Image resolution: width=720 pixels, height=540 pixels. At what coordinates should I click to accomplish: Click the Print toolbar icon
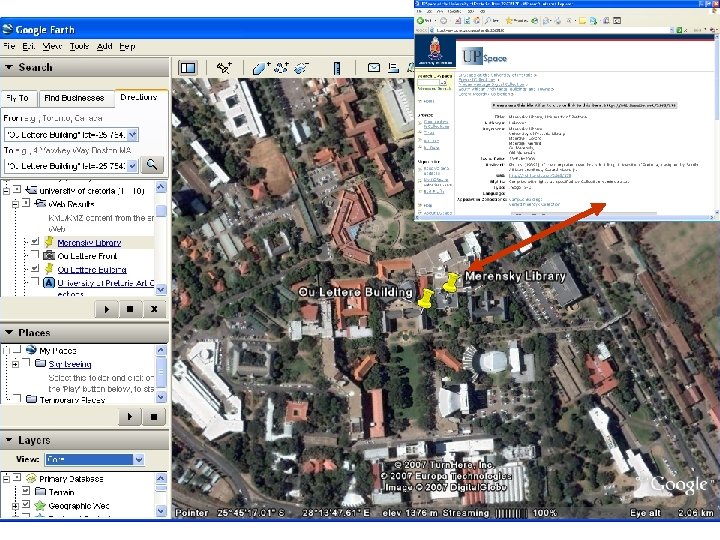[393, 68]
